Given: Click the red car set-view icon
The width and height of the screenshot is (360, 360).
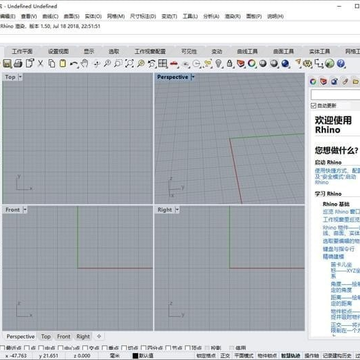Looking at the screenshot, I should (x=174, y=63).
